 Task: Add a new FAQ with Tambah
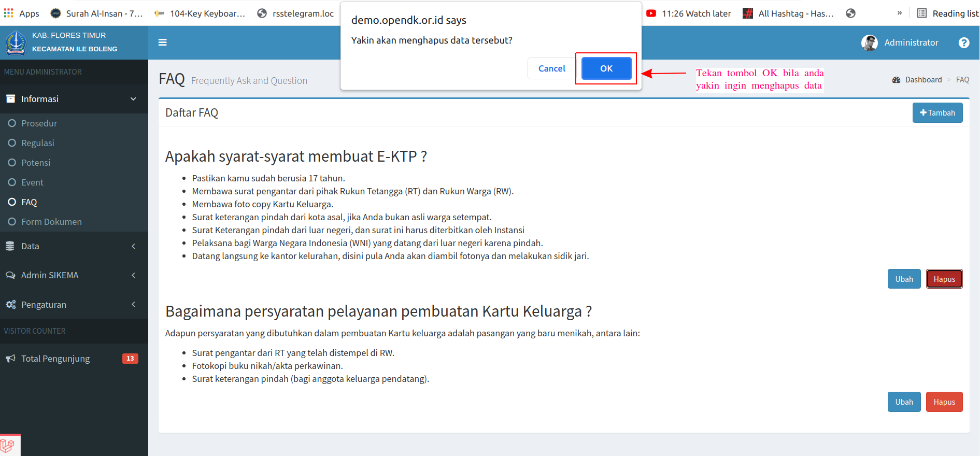pyautogui.click(x=938, y=113)
